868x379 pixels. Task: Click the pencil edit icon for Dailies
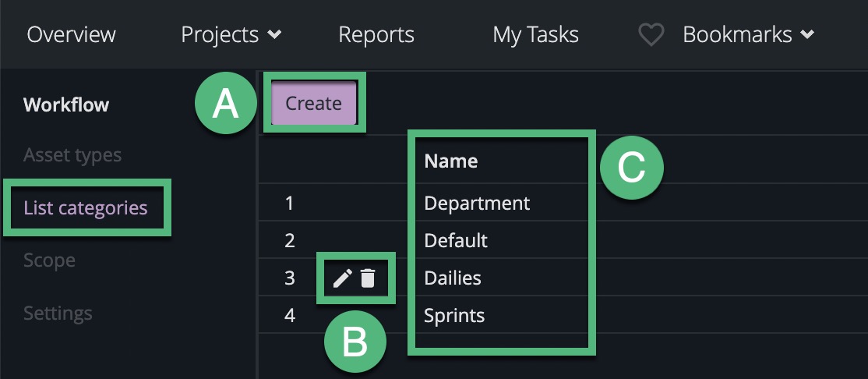tap(343, 278)
